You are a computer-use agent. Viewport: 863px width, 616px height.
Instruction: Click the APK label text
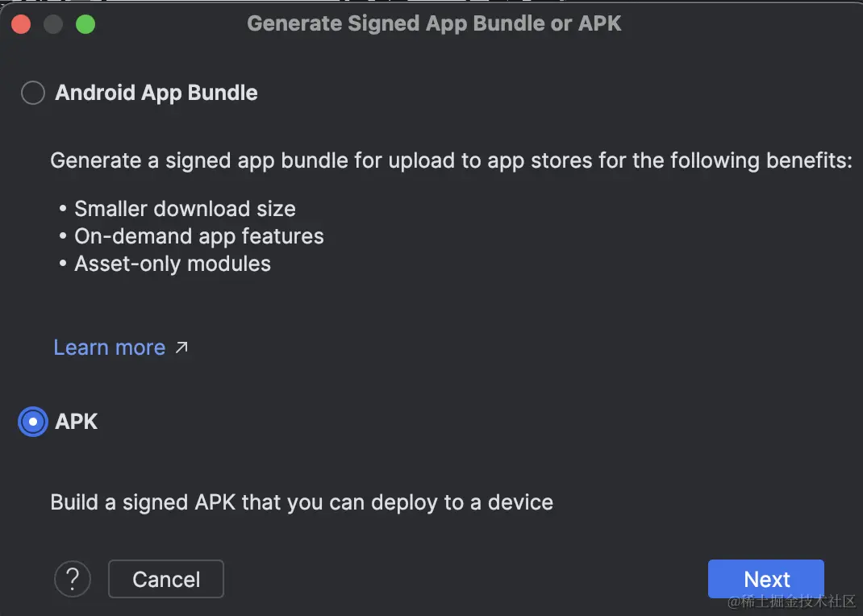click(76, 422)
